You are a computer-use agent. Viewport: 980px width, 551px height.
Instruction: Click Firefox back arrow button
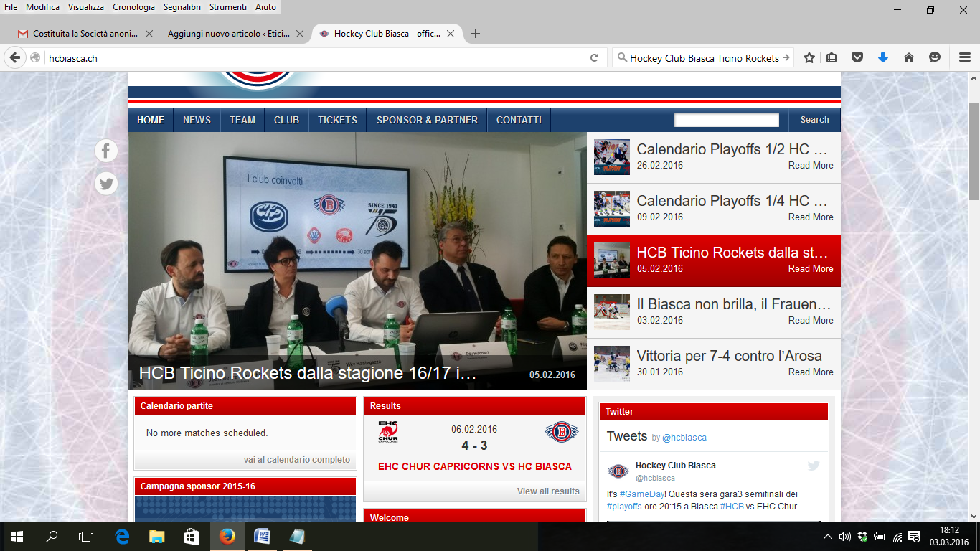(x=14, y=58)
